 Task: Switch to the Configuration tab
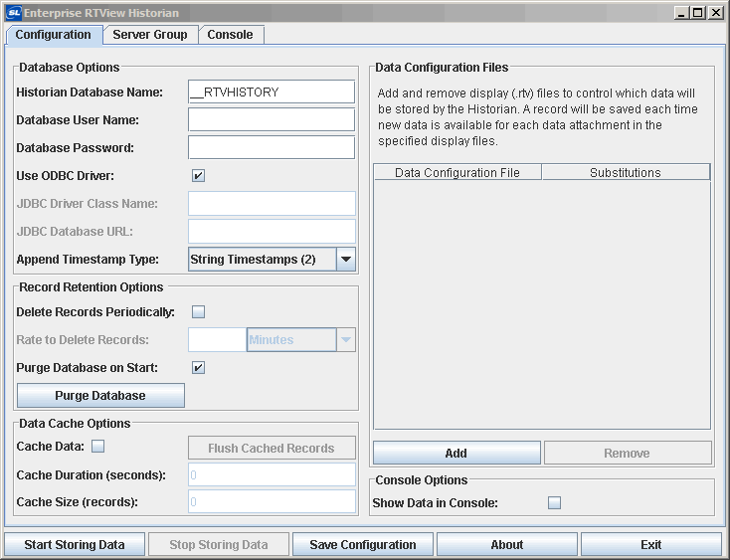tap(54, 35)
